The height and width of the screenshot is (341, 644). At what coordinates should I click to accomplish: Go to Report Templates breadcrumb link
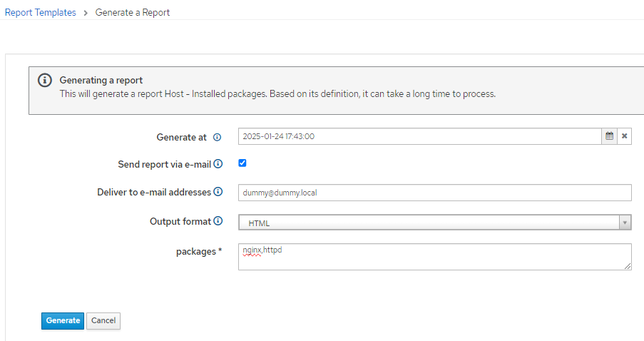click(x=40, y=12)
